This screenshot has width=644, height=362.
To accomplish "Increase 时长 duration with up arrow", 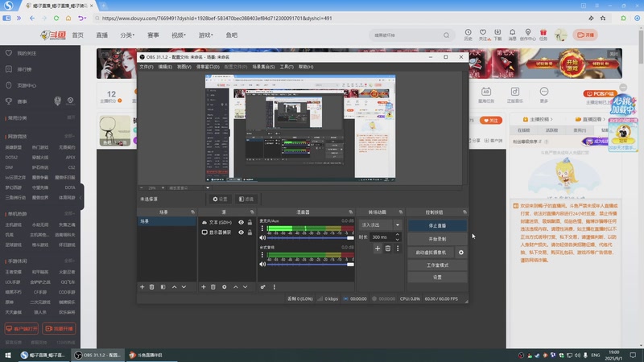I will [x=397, y=235].
